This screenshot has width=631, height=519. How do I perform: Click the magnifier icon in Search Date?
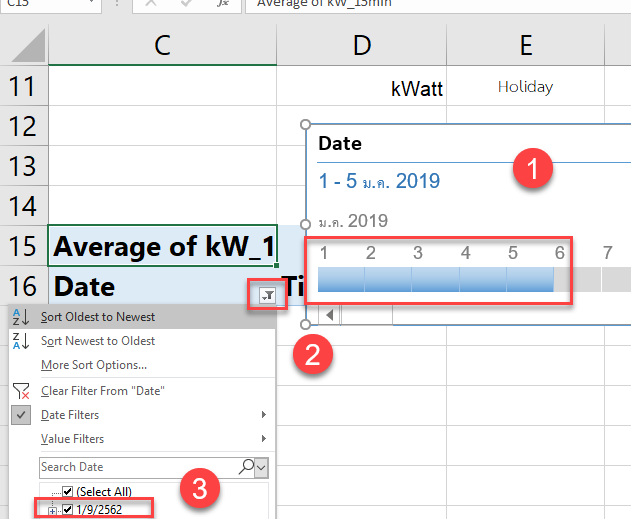click(246, 467)
